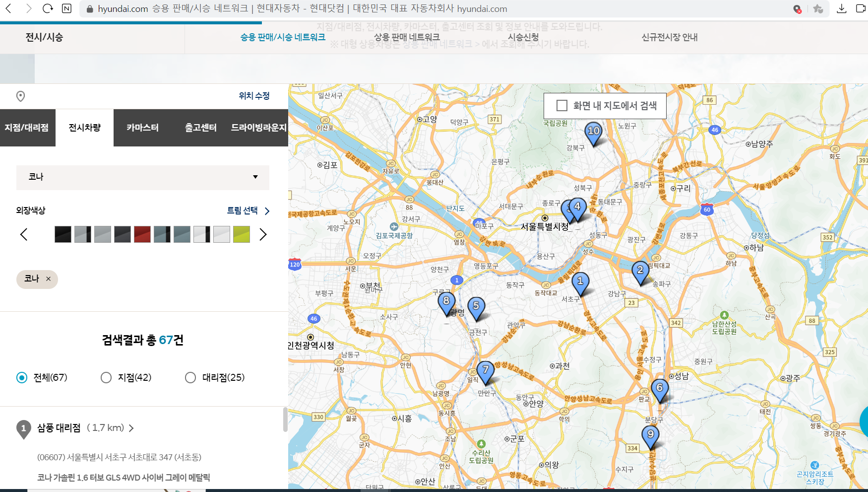Show next exterior colors arrow
Image resolution: width=868 pixels, height=492 pixels.
coord(263,234)
